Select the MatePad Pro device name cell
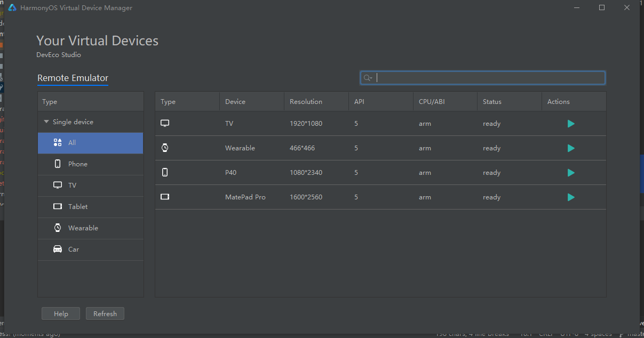This screenshot has height=338, width=644. [x=245, y=197]
